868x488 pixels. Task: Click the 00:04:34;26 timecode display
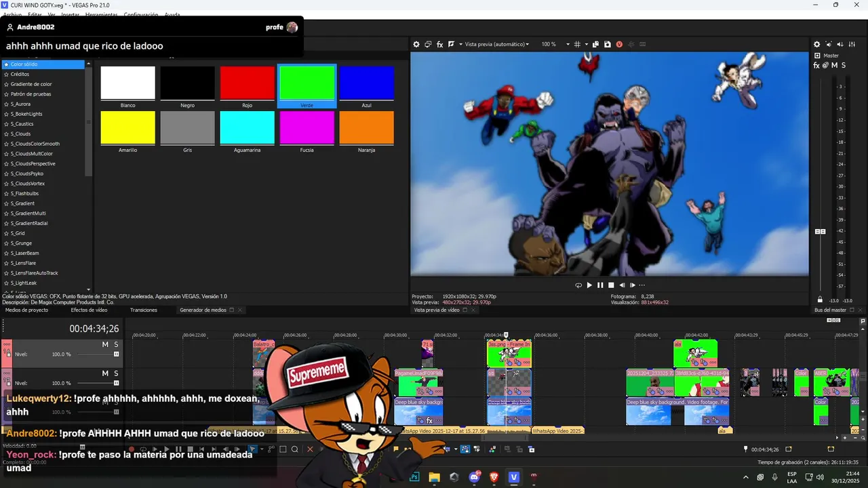pyautogui.click(x=94, y=329)
